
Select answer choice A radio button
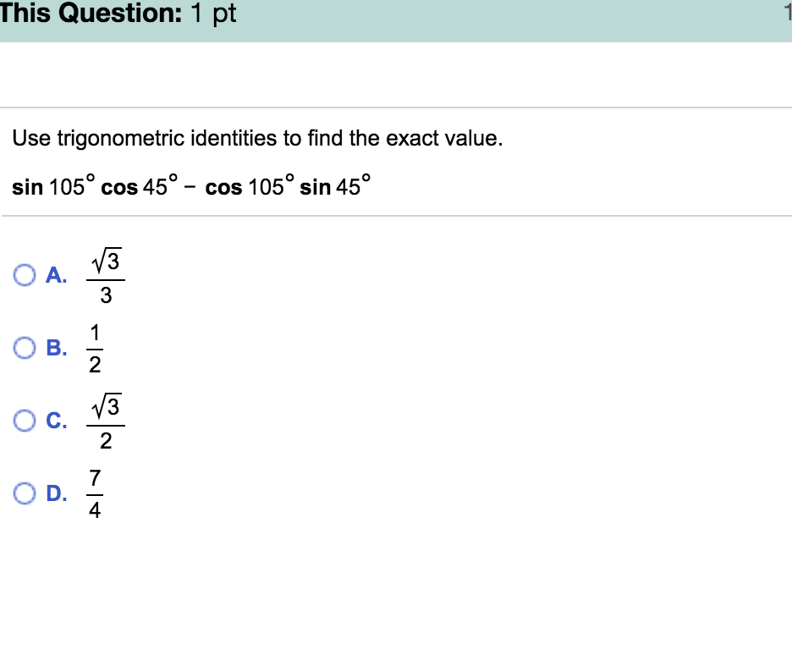(x=25, y=274)
